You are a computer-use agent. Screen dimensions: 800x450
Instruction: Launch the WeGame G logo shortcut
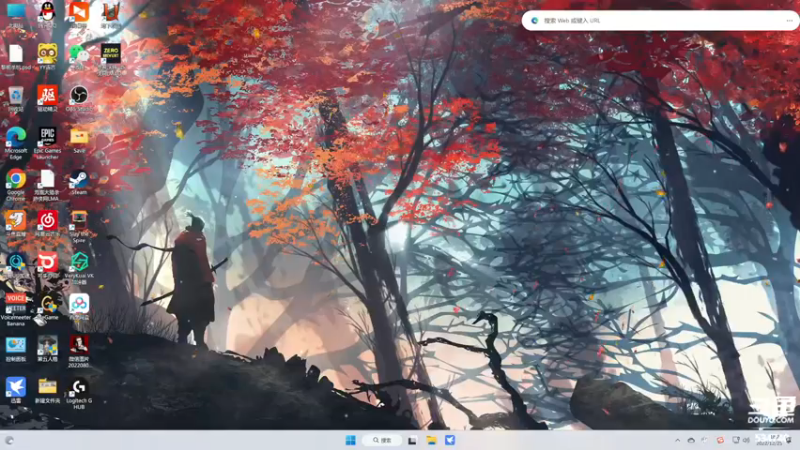coord(47,307)
